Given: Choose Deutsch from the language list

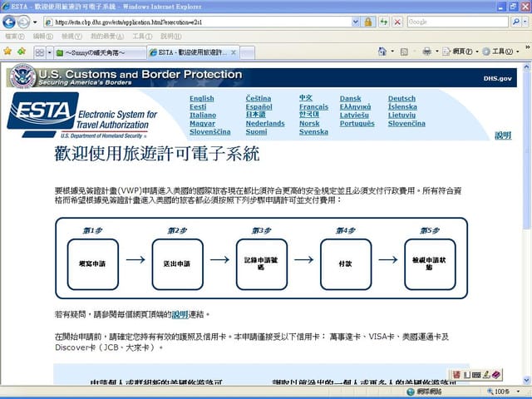Looking at the screenshot, I should click(x=401, y=98).
